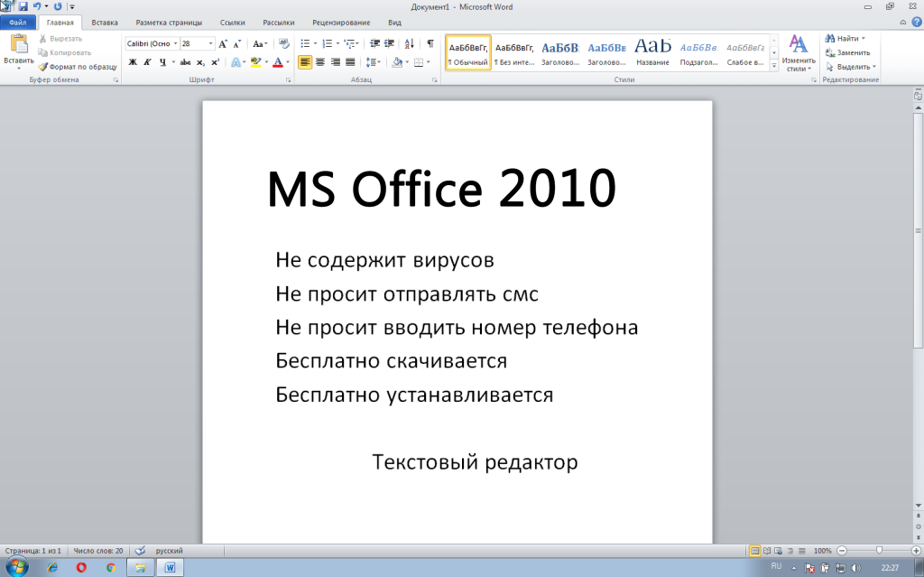Toggle subscript formatting
Viewport: 924px width, 577px height.
200,62
